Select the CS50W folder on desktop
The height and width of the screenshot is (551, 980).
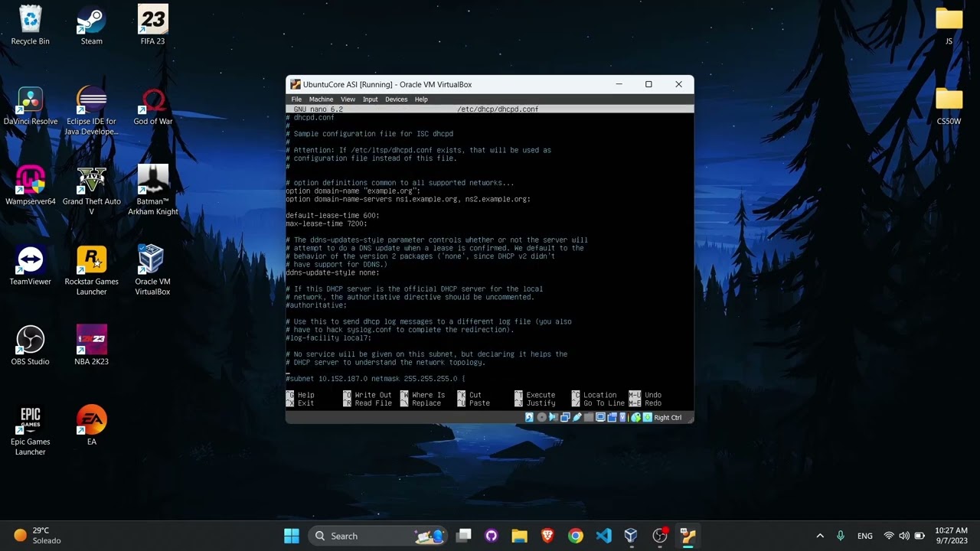pyautogui.click(x=949, y=106)
